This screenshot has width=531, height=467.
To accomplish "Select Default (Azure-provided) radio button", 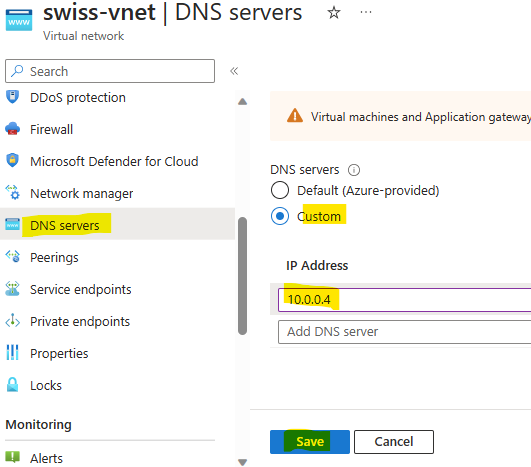I will point(280,190).
